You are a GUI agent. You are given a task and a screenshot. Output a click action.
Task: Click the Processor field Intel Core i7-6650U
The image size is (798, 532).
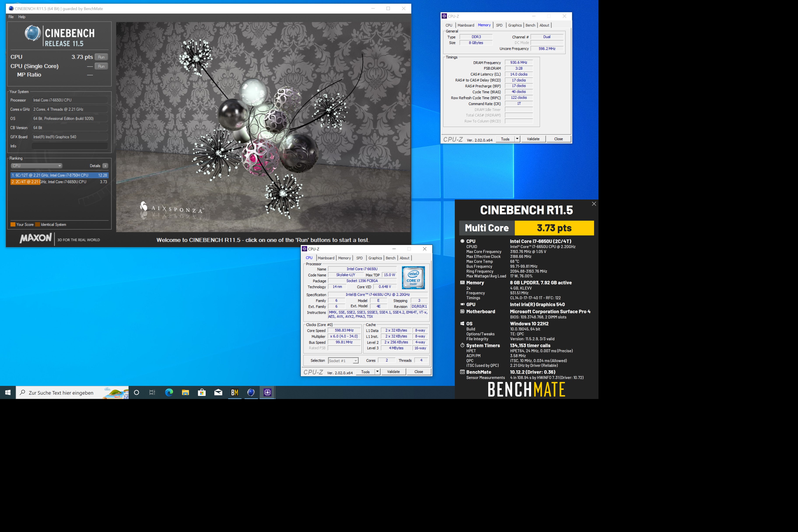(x=70, y=100)
